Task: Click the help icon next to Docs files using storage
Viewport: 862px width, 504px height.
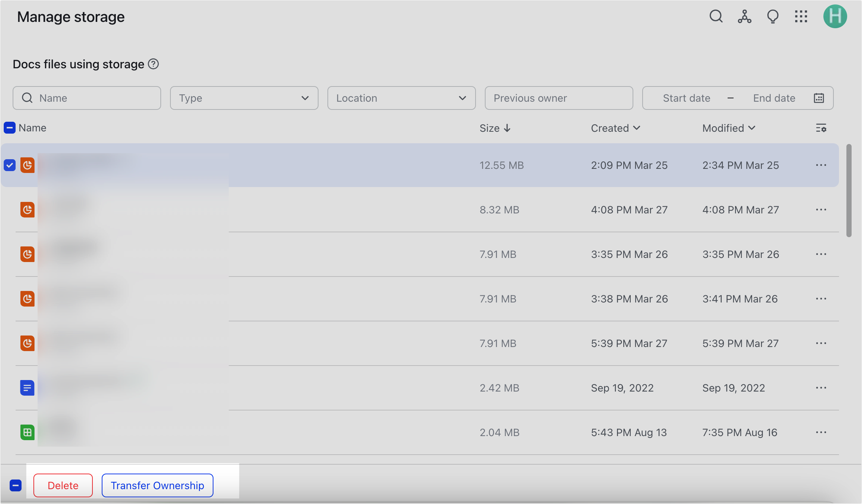Action: click(x=153, y=64)
